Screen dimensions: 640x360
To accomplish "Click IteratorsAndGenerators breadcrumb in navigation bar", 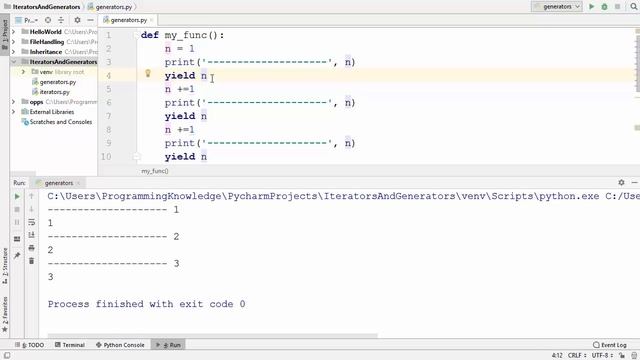I will (42, 7).
